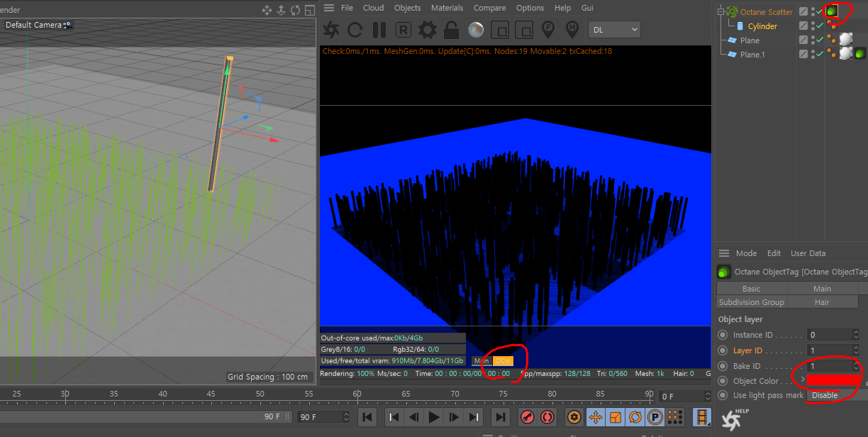
Task: Click the red Object Color swatch
Action: [833, 381]
